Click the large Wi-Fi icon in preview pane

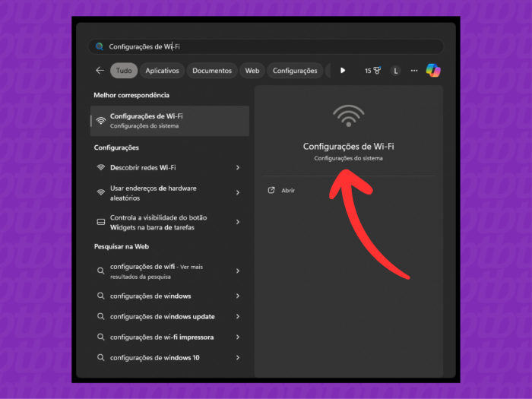click(348, 116)
